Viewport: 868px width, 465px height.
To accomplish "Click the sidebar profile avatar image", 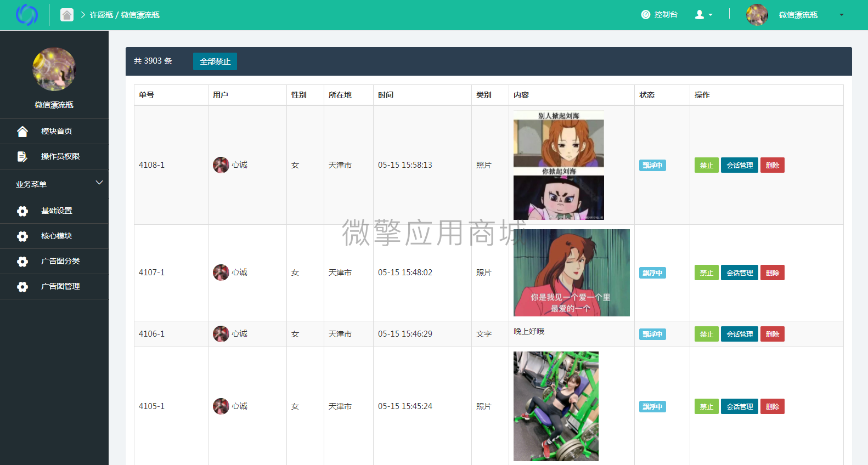I will [54, 69].
